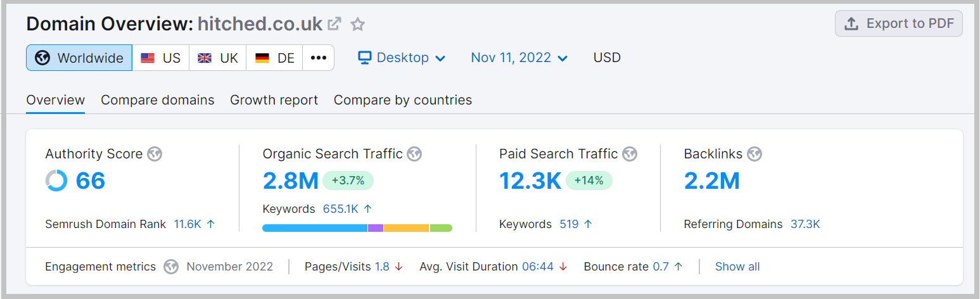Image resolution: width=980 pixels, height=299 pixels.
Task: Click blue segment of keywords distribution bar
Action: click(x=315, y=228)
